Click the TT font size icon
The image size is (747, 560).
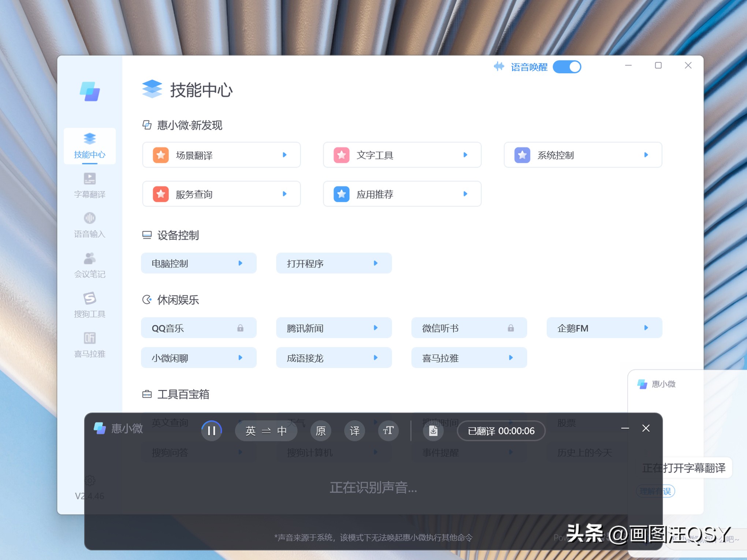[x=388, y=431]
